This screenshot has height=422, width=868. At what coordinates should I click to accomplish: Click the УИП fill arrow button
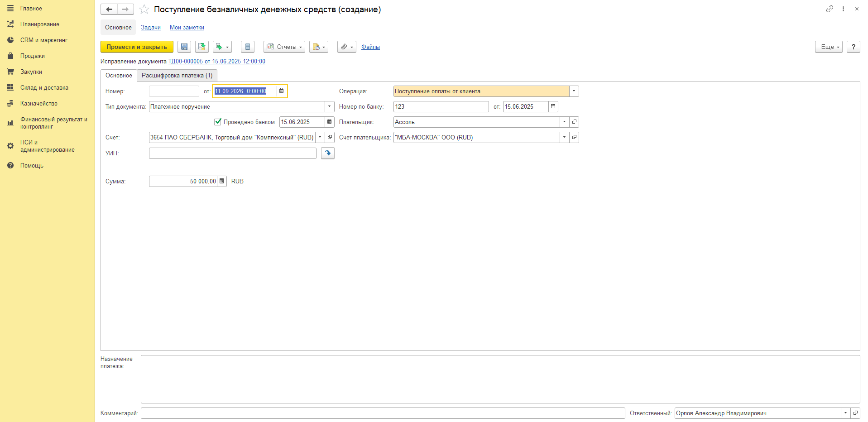(328, 153)
